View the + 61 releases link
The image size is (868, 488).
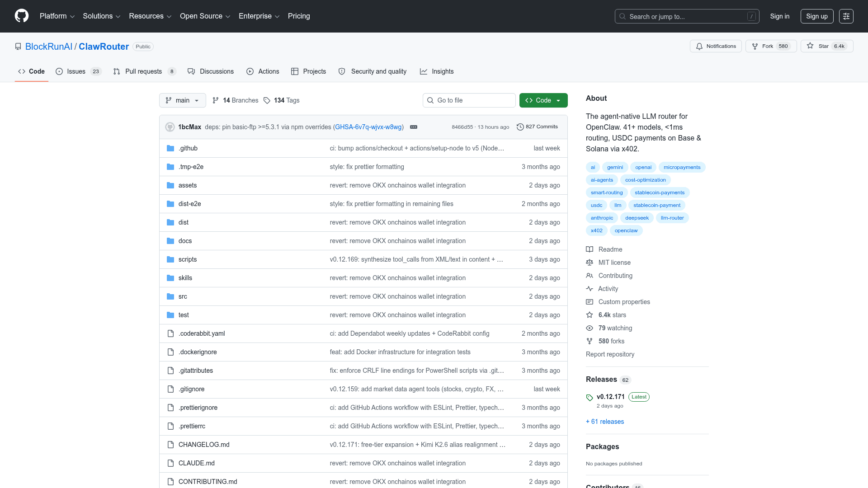coord(605,422)
